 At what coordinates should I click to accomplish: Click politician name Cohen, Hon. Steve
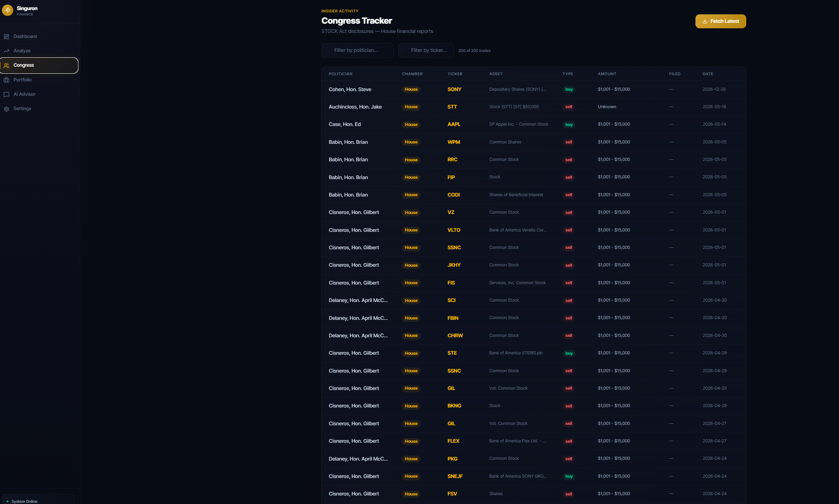(350, 89)
